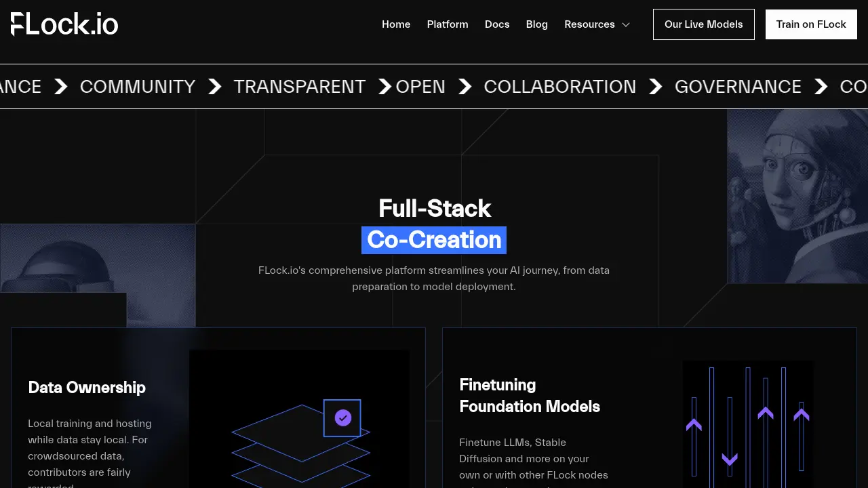
Task: Open the Home nav link
Action: [396, 24]
